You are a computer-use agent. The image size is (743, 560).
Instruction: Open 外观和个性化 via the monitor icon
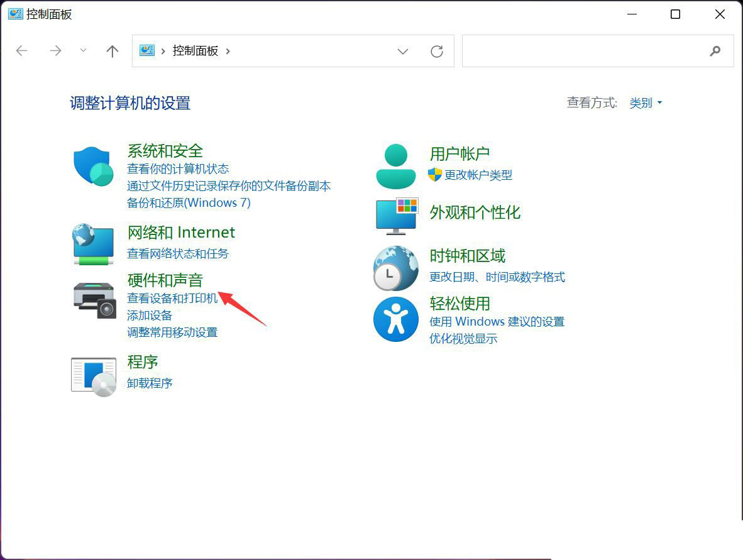395,216
